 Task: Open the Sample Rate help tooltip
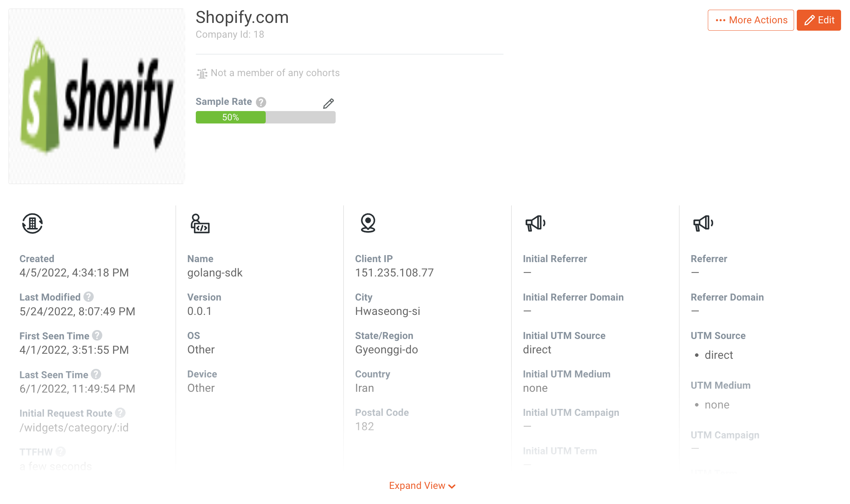(261, 102)
